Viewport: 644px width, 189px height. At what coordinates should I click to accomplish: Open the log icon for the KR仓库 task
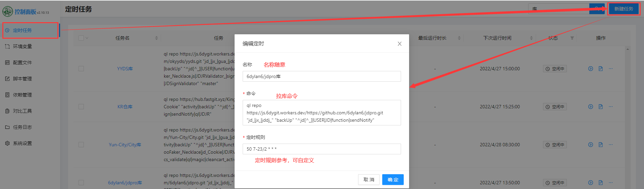tap(600, 107)
